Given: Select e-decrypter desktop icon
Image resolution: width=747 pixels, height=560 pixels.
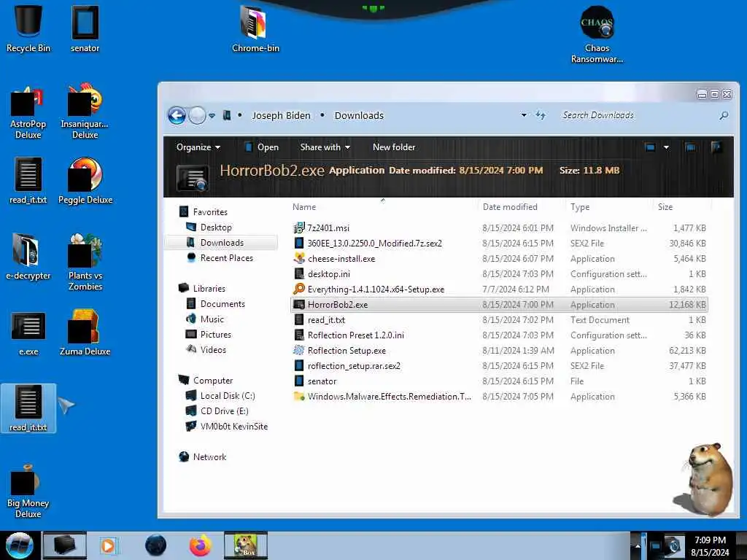Looking at the screenshot, I should 28,257.
